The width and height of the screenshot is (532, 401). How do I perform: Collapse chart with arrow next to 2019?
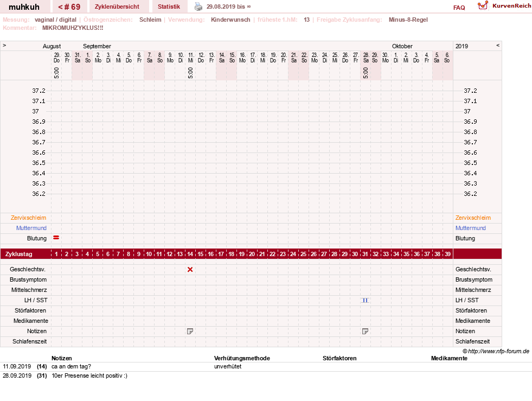click(498, 45)
